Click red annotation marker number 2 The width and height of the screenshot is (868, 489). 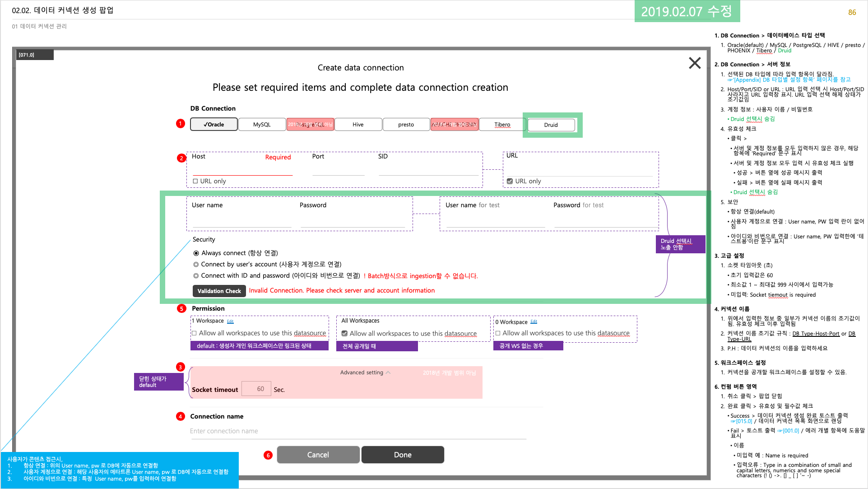click(x=181, y=158)
